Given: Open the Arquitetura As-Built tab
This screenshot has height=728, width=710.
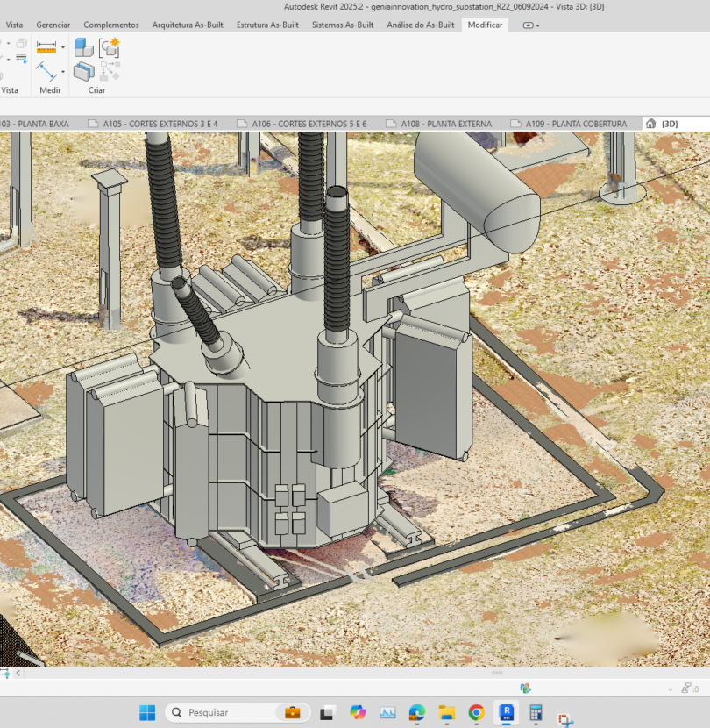Looking at the screenshot, I should [x=188, y=25].
